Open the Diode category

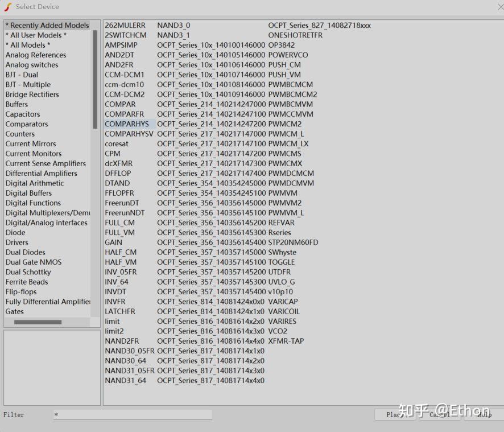15,233
